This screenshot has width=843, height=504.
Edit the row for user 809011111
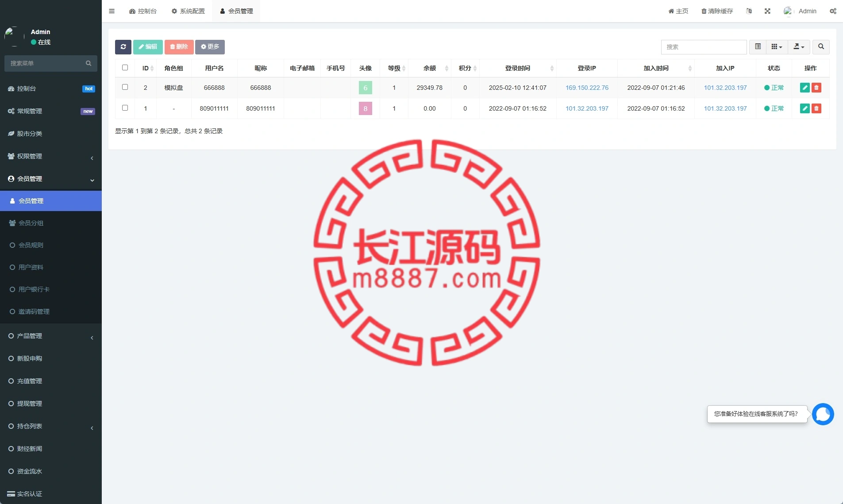(x=805, y=108)
